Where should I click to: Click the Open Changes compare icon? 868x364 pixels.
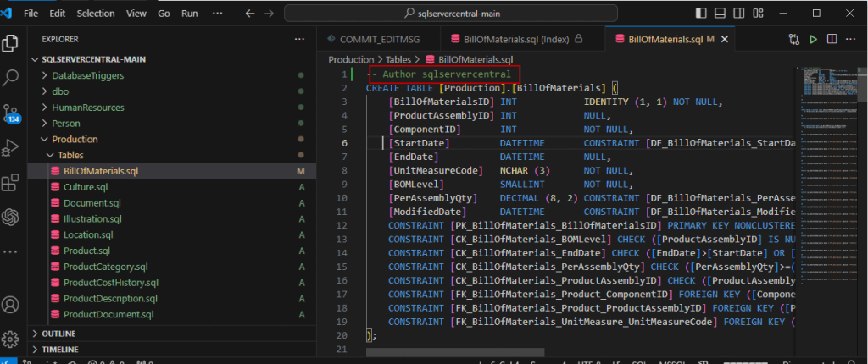coord(793,39)
